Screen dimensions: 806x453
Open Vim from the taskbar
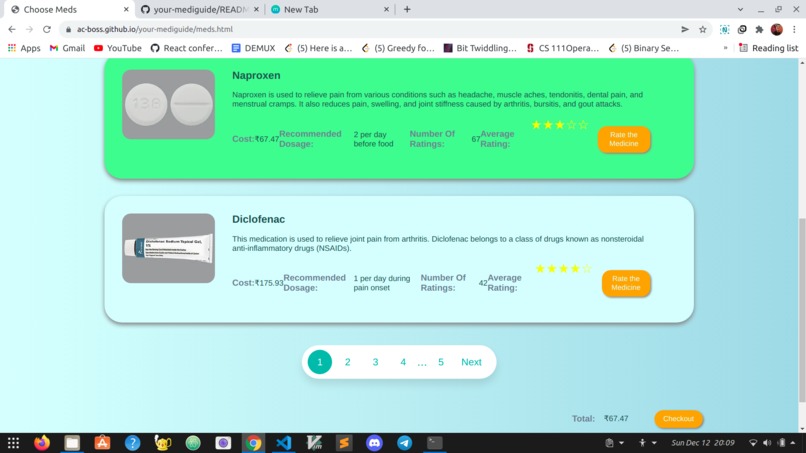point(314,443)
